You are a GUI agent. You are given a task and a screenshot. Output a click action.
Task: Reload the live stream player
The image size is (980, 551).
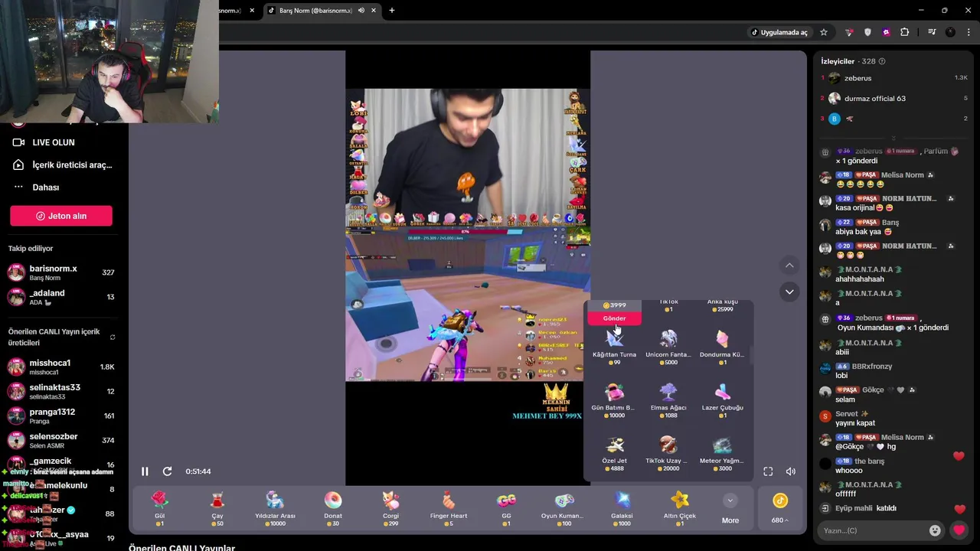[x=167, y=471]
